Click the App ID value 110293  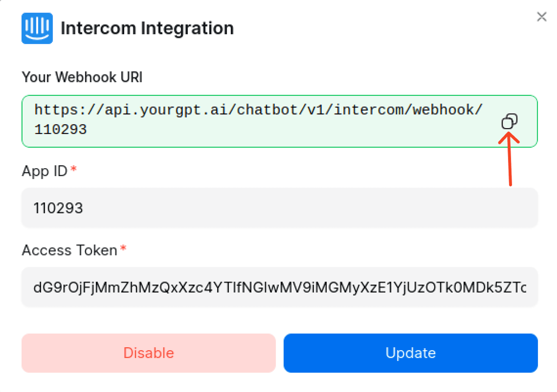(x=59, y=208)
